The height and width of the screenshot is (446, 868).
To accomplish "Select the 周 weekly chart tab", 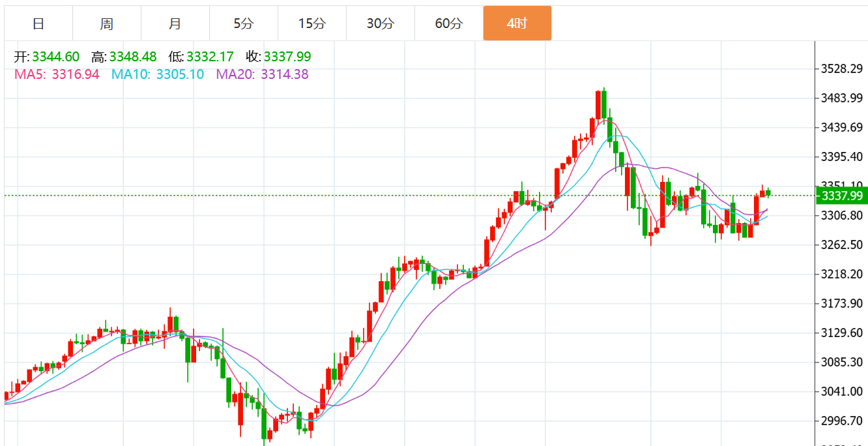I will [107, 23].
